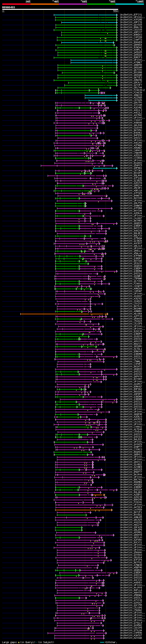This screenshot has height=644, width=146.
Task: Click hit label UniRef100_B1Q483
Action: coord(131,163)
